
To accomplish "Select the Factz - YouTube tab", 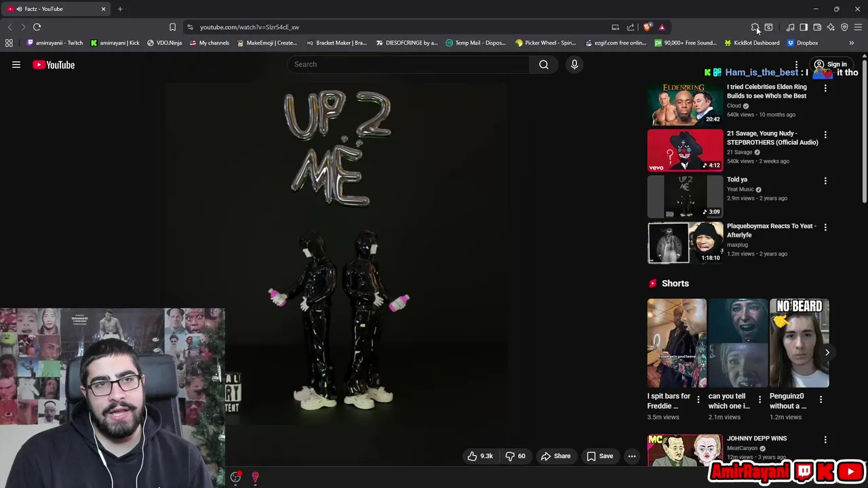I will (56, 9).
